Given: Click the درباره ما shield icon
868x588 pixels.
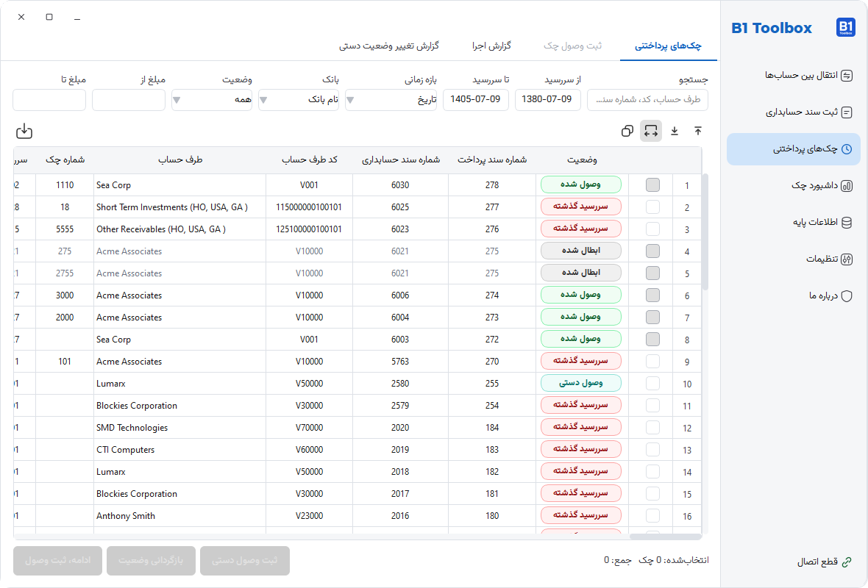Looking at the screenshot, I should pyautogui.click(x=847, y=296).
